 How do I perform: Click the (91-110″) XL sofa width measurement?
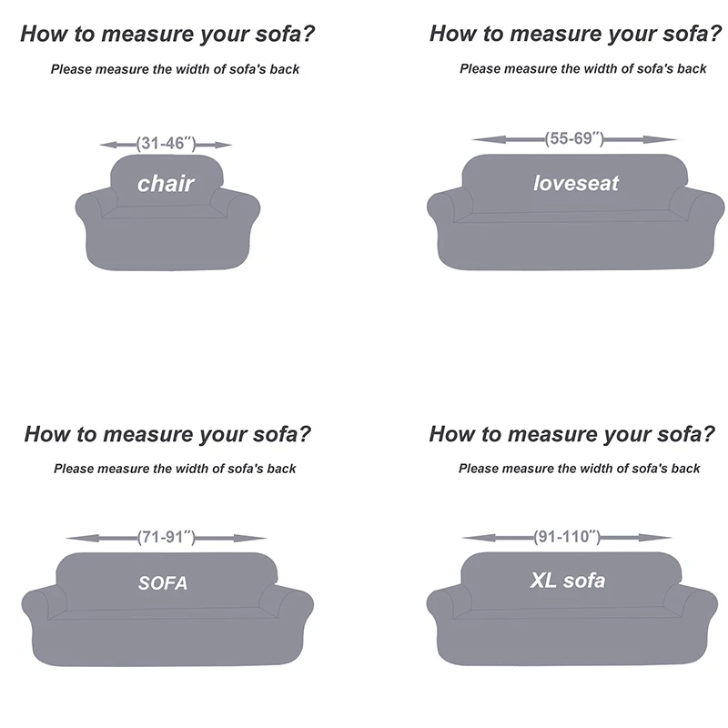coord(567,538)
